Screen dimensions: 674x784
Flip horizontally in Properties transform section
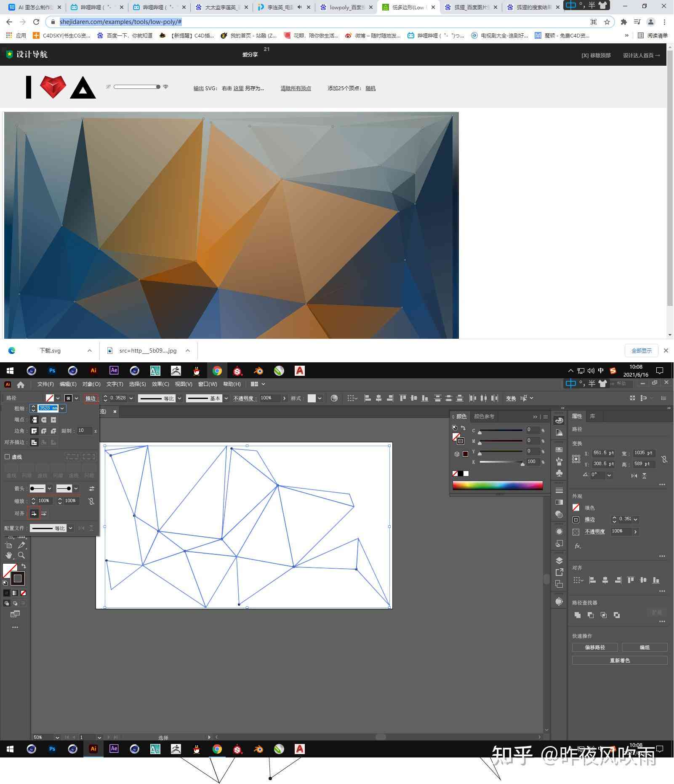coord(634,476)
